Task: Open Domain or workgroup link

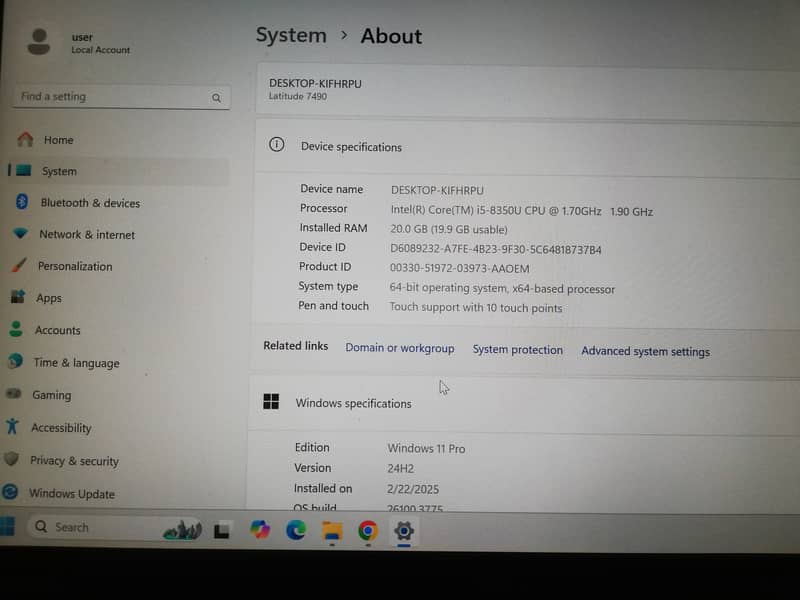Action: click(x=399, y=348)
